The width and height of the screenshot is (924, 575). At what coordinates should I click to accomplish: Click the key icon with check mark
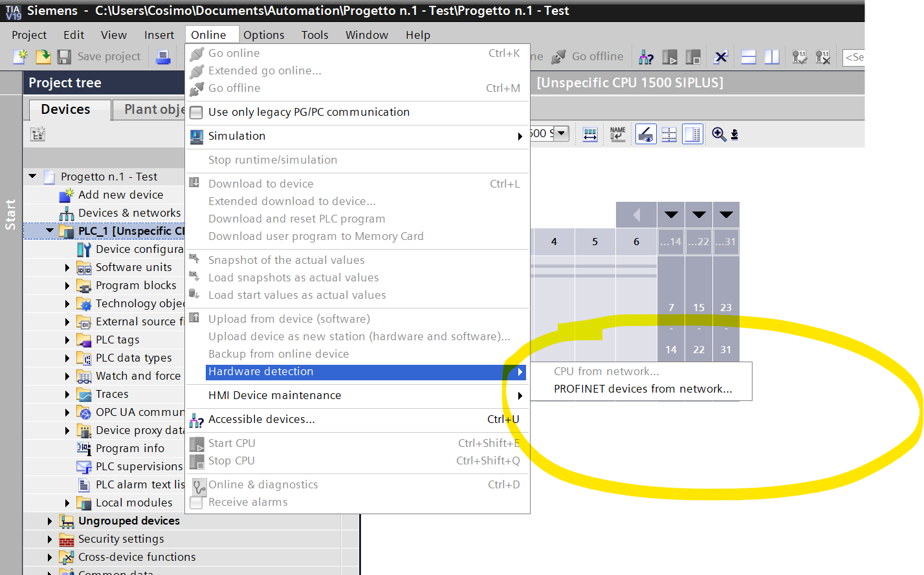[800, 57]
